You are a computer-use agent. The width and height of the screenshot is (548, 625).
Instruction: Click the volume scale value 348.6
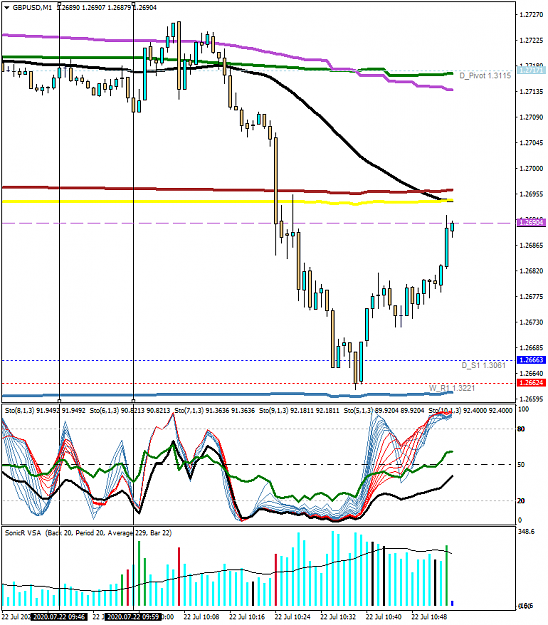pos(526,532)
